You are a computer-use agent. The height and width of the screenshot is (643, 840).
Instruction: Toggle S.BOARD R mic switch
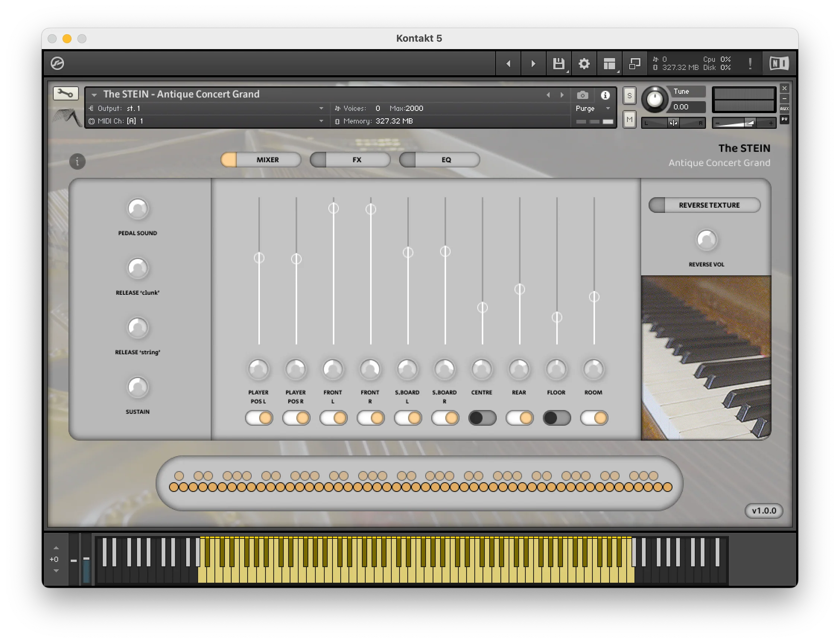pos(445,418)
